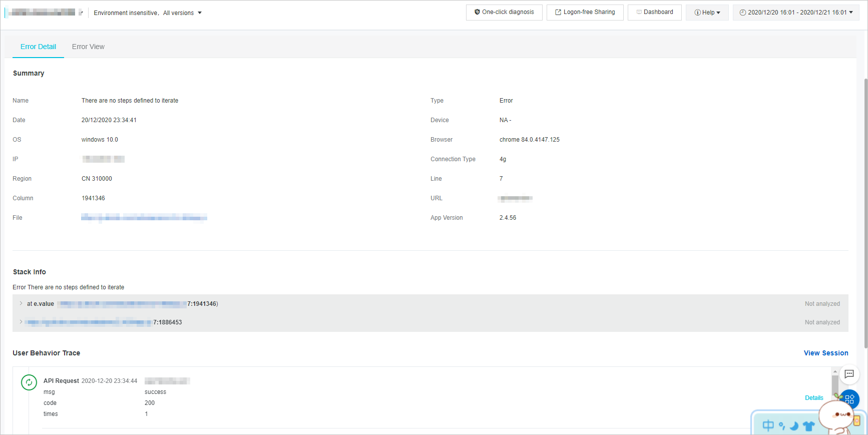Click the shirt skin icon in IME bar

pos(808,426)
